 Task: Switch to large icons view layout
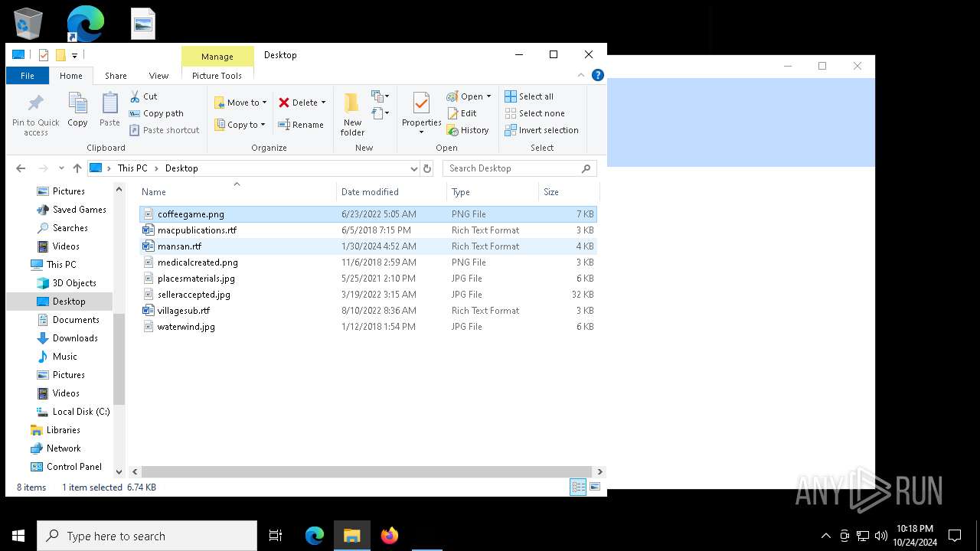point(595,487)
